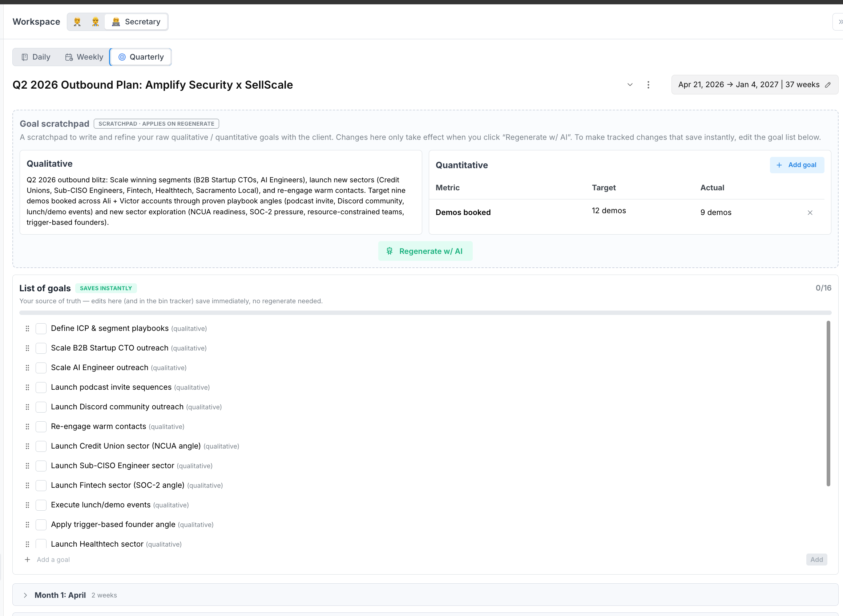Click Add goal in Quantitative section
Viewport: 843px width, 616px height.
tap(797, 165)
